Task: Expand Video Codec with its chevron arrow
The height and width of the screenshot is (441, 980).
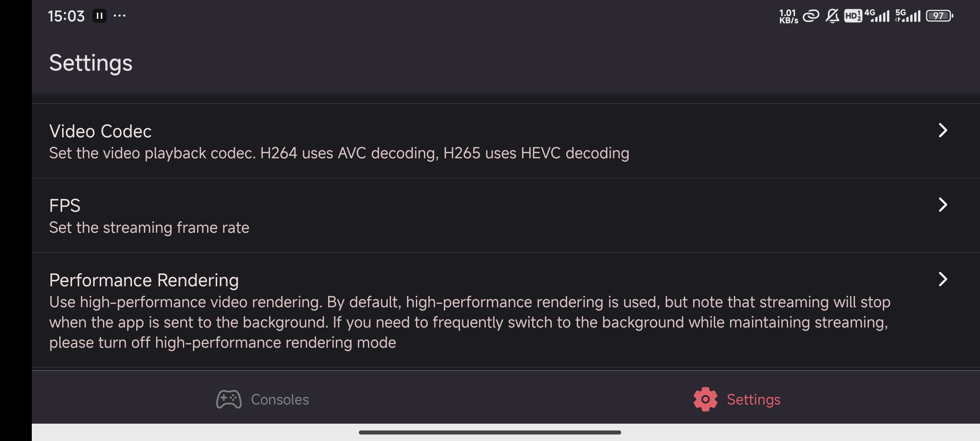Action: [x=943, y=130]
